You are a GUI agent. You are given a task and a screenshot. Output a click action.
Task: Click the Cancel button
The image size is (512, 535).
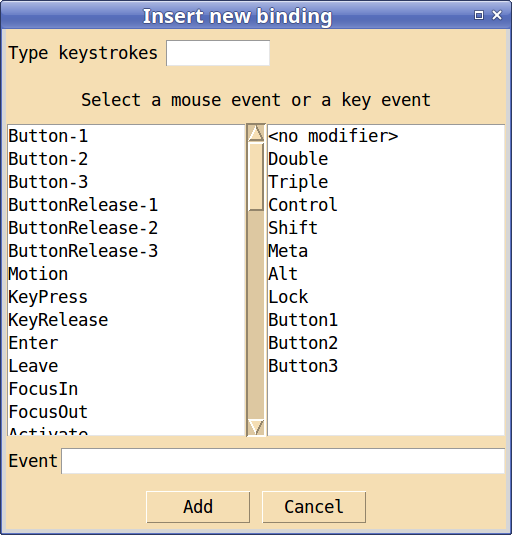pos(314,507)
